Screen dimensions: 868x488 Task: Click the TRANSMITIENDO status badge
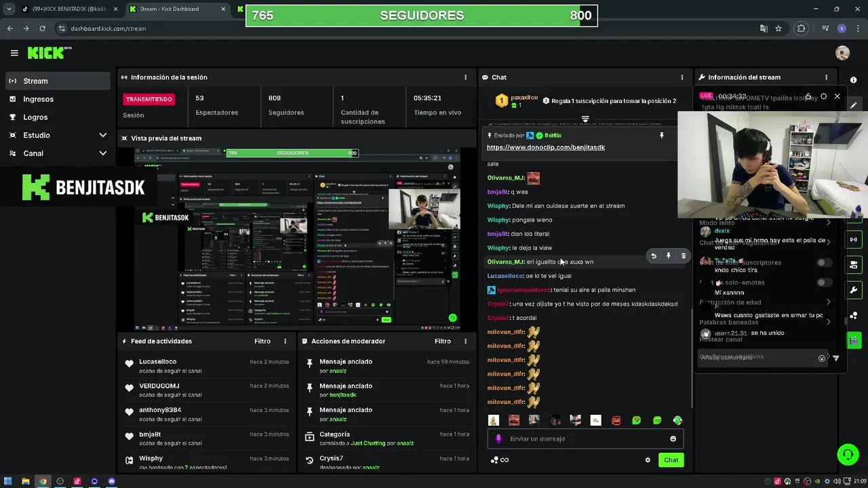coord(149,99)
